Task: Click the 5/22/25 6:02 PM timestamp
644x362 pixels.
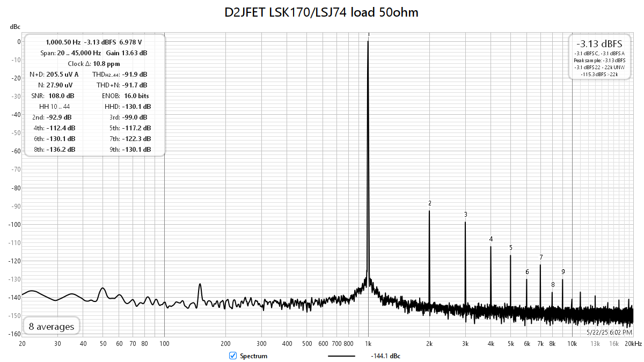Action: [609, 333]
